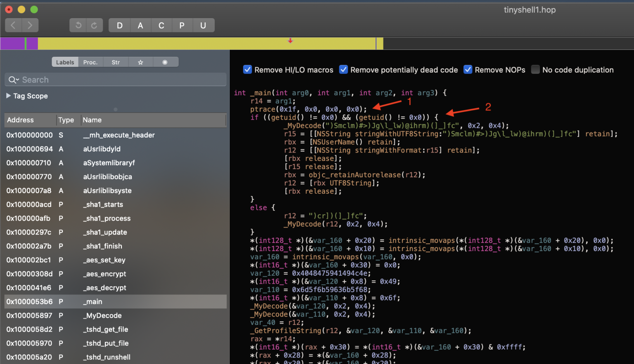Set type to Undefined with U button
Viewport: 634px width, 364px height.
(203, 25)
